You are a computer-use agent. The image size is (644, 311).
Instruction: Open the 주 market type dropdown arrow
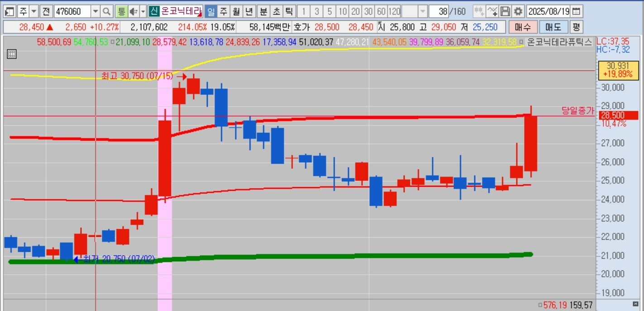pos(34,11)
